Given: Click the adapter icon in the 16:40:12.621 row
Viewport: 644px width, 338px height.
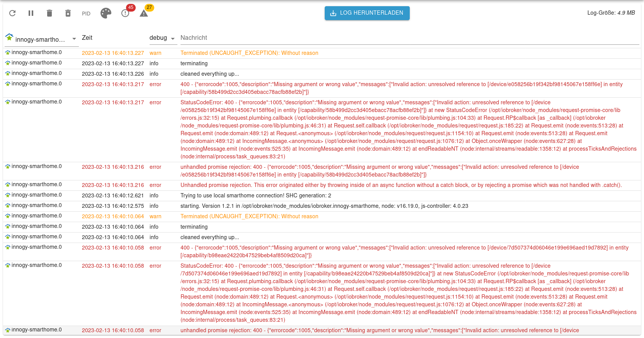Looking at the screenshot, I should (x=8, y=195).
